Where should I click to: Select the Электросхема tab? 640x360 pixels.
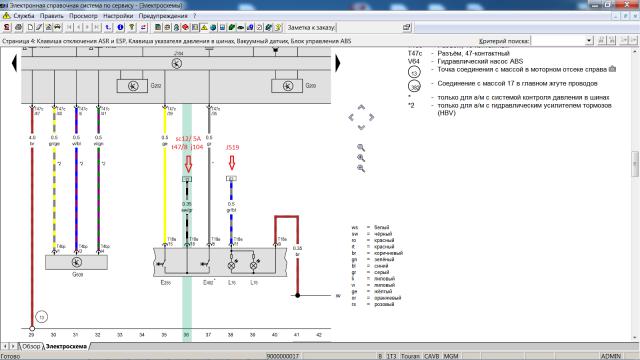[66, 347]
